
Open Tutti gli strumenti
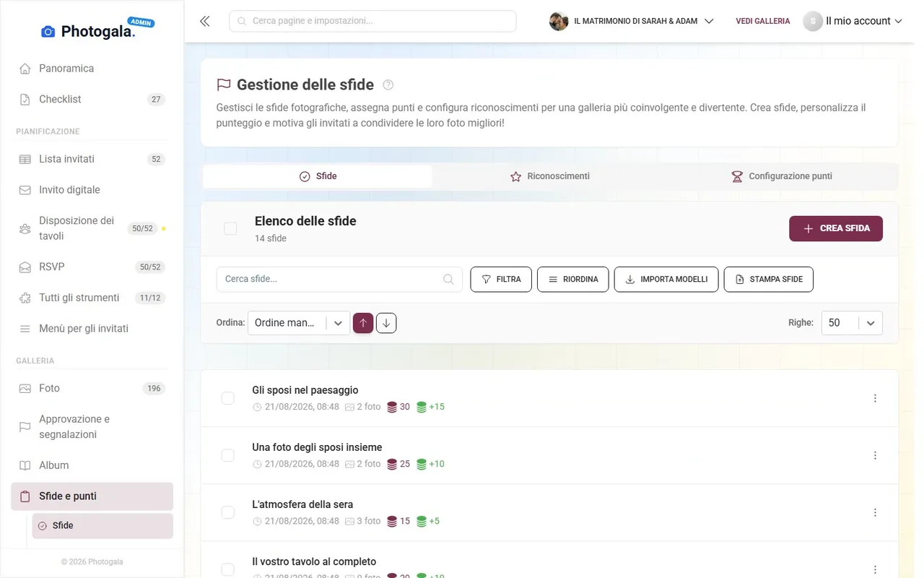(x=92, y=298)
